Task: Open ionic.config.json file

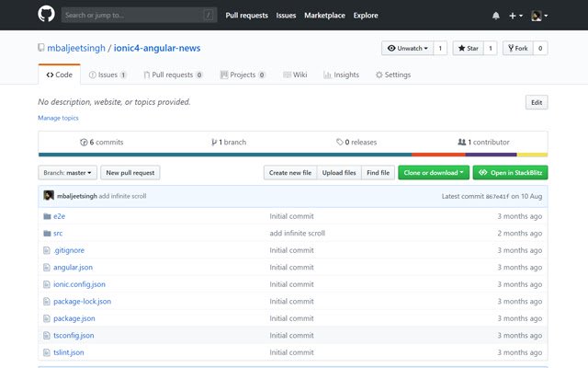Action: [x=79, y=284]
